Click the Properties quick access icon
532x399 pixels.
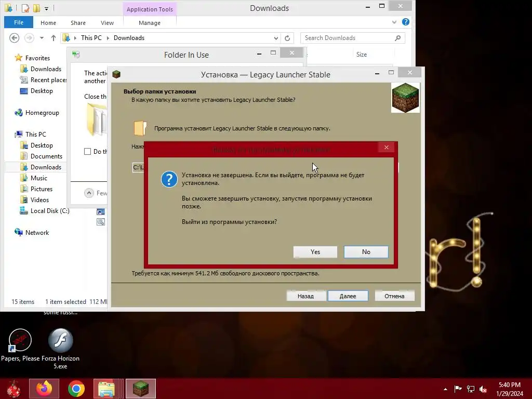tap(25, 8)
